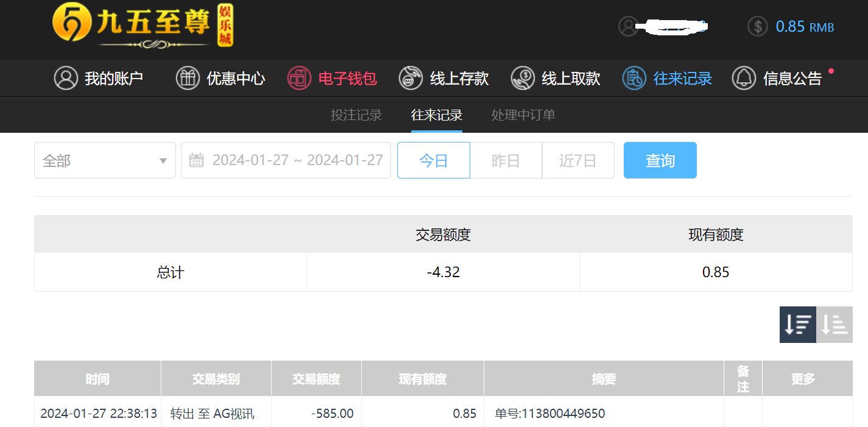Click the 时间 column header
868x427 pixels.
(97, 379)
